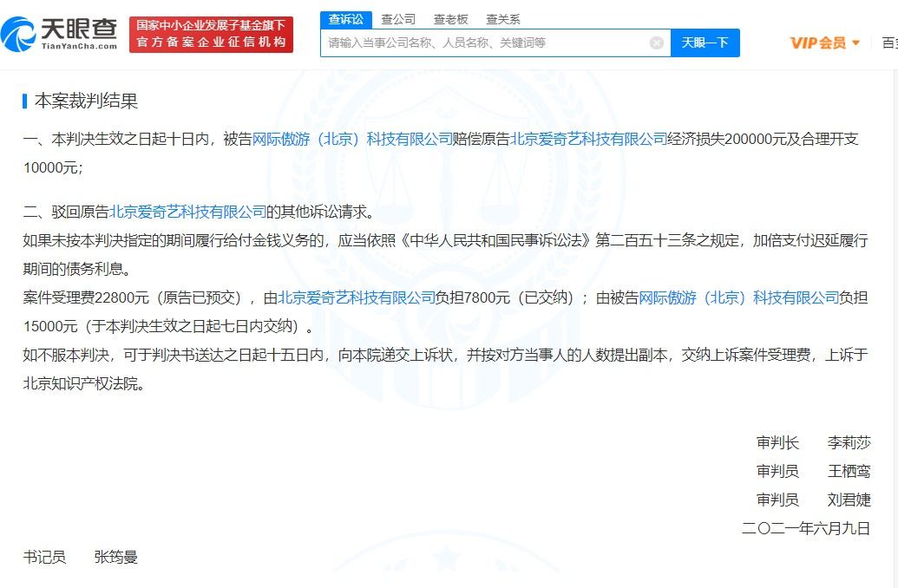
Task: Click the text 北京知识产权法院。
Action: (83, 383)
